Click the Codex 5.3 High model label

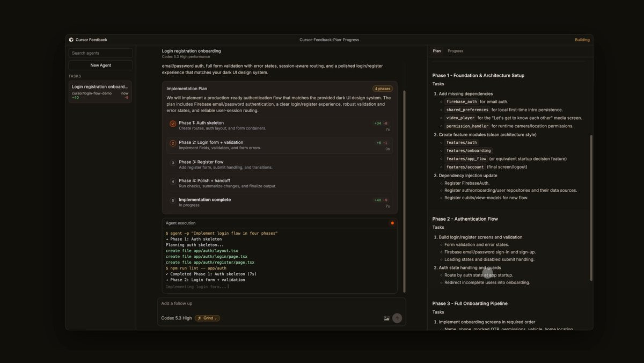coord(177,318)
